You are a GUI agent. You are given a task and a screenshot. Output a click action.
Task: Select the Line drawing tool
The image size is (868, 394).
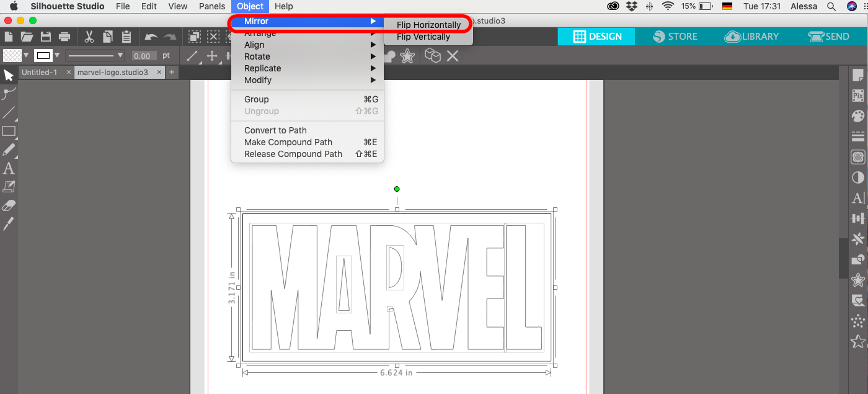pyautogui.click(x=9, y=112)
